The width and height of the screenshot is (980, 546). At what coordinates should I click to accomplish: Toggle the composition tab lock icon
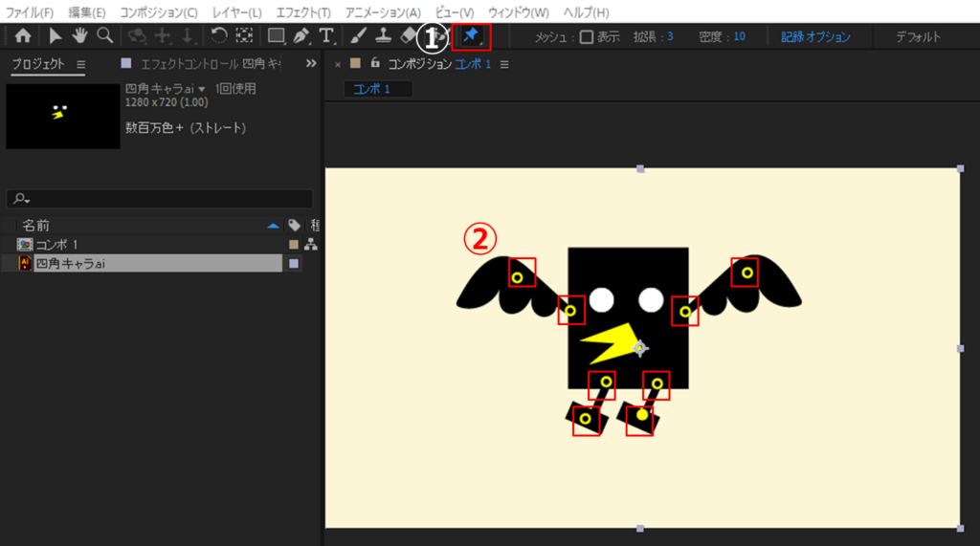pyautogui.click(x=374, y=64)
